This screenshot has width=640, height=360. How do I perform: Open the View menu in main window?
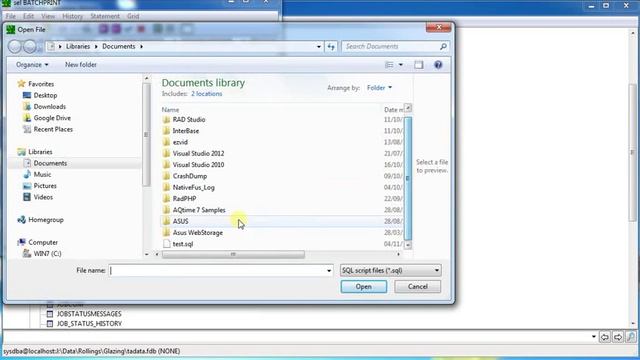[x=48, y=16]
